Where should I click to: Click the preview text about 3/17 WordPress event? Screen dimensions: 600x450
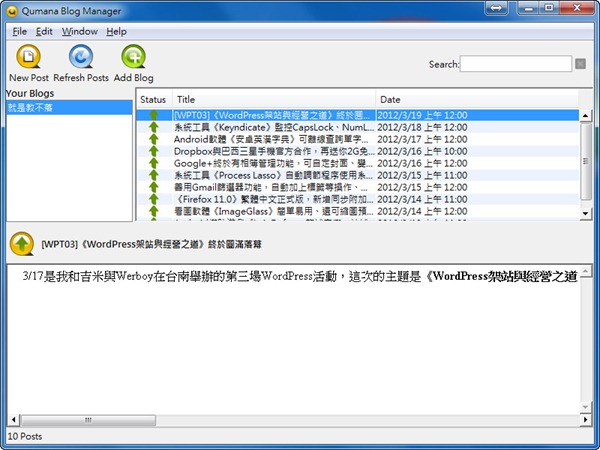(300, 276)
